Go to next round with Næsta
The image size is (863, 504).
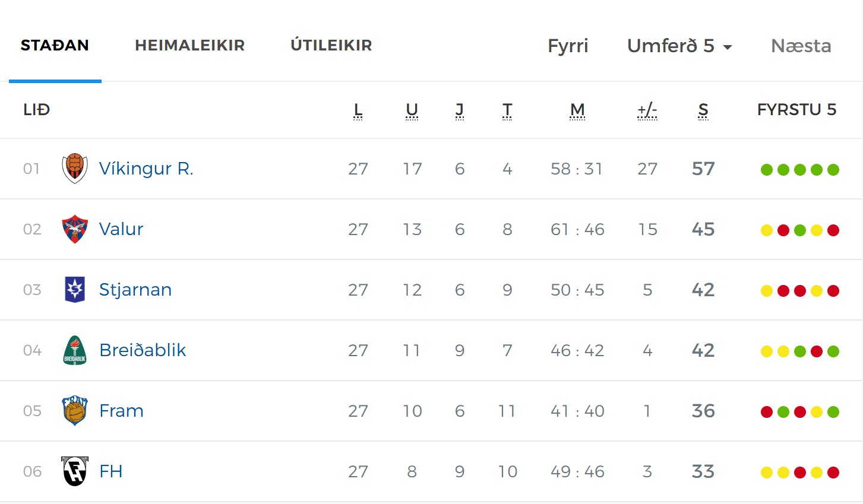tap(801, 46)
